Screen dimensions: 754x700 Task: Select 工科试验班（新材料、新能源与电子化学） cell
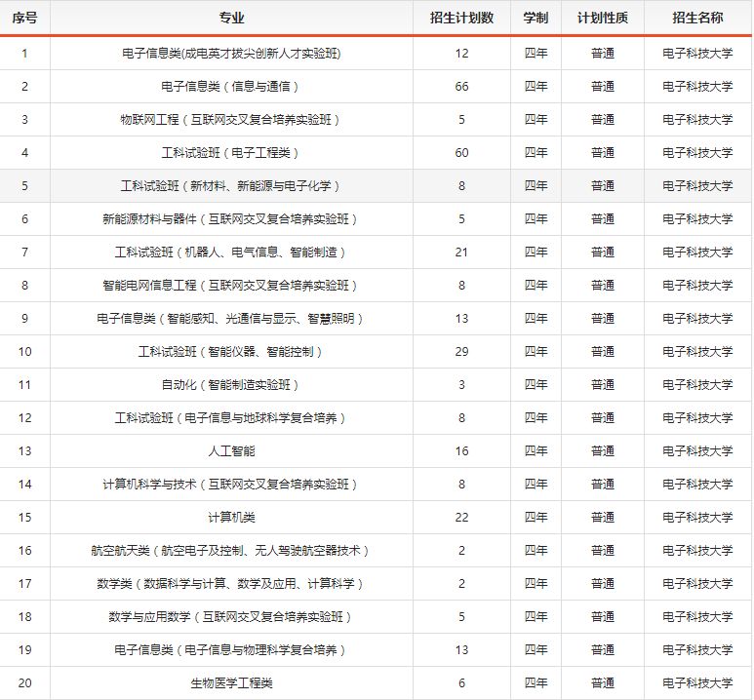[231, 186]
